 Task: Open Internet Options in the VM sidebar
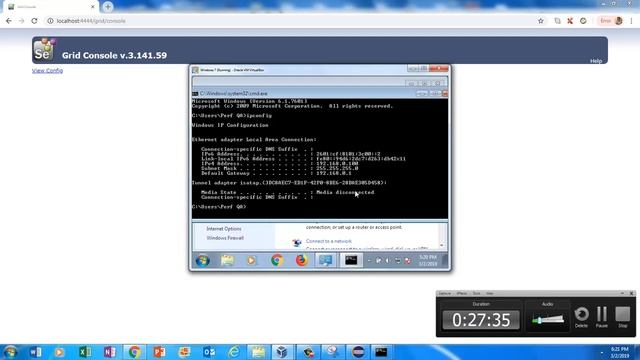(224, 229)
